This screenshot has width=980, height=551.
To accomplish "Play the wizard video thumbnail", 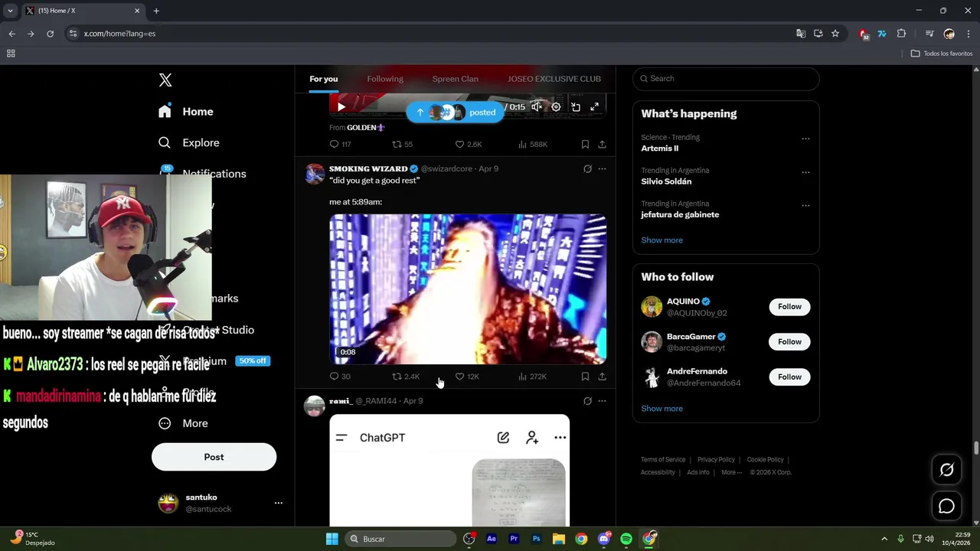I will coord(468,289).
